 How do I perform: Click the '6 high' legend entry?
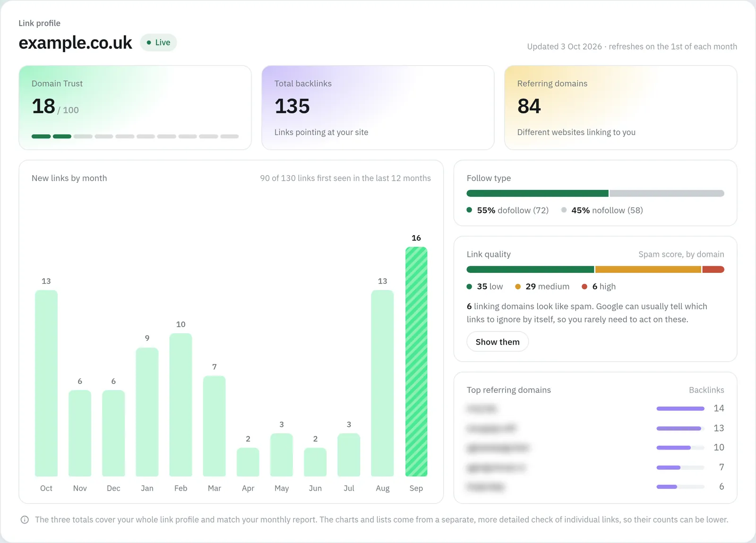599,287
